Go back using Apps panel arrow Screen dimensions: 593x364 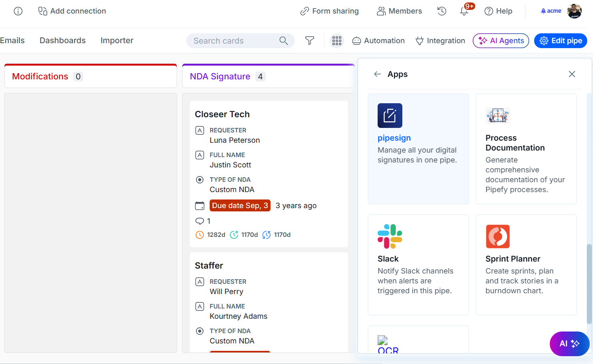377,74
